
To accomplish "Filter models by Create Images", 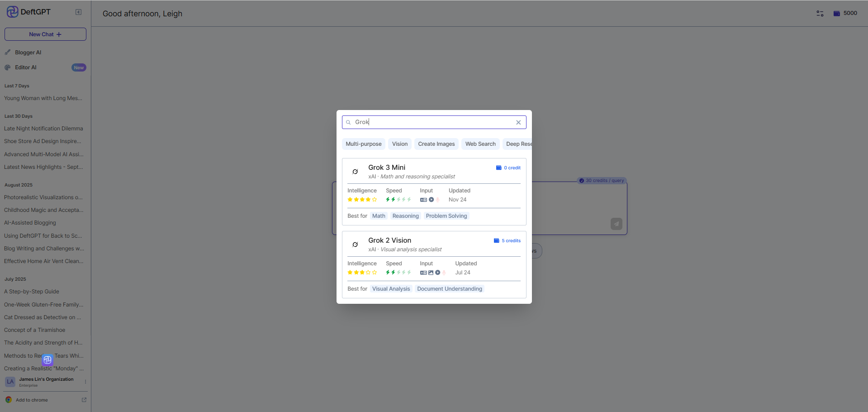I will [436, 144].
